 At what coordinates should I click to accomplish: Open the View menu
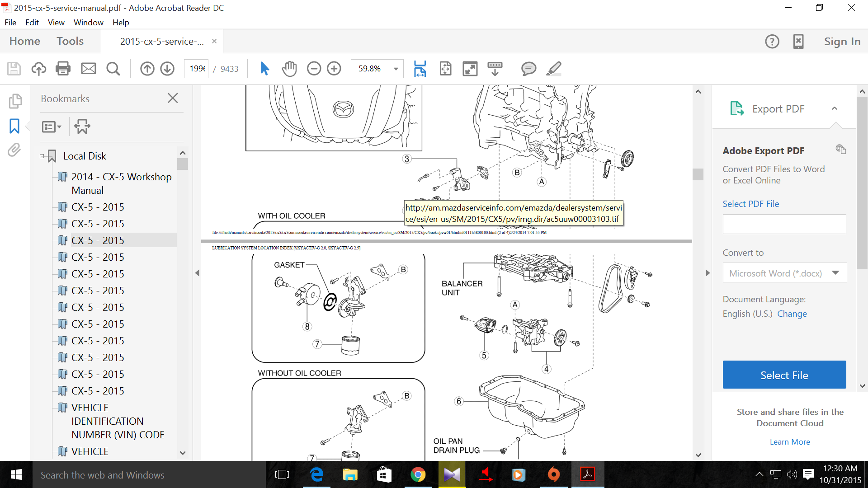(56, 22)
